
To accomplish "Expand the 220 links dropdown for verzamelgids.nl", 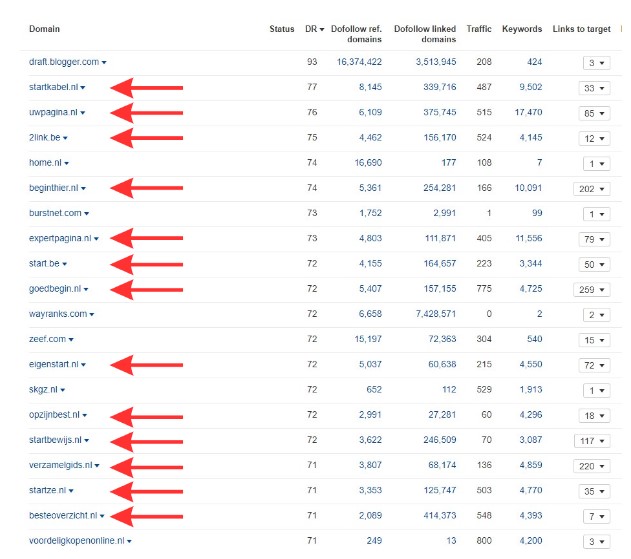I will 592,466.
